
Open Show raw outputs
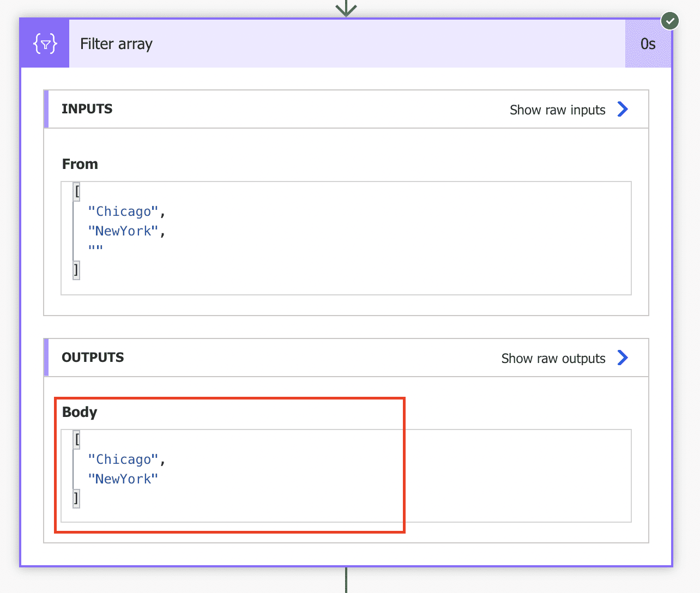tap(553, 358)
